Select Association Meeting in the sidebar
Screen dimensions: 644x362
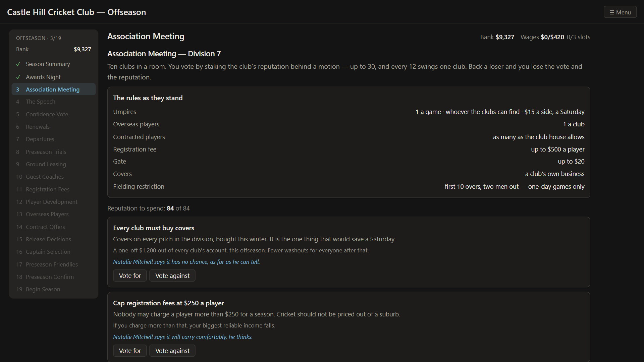54,89
